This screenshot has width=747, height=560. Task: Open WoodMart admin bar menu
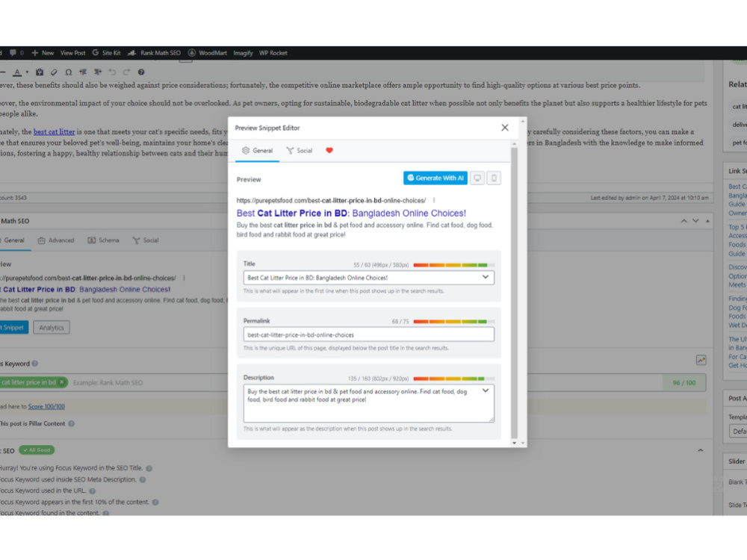(x=207, y=53)
